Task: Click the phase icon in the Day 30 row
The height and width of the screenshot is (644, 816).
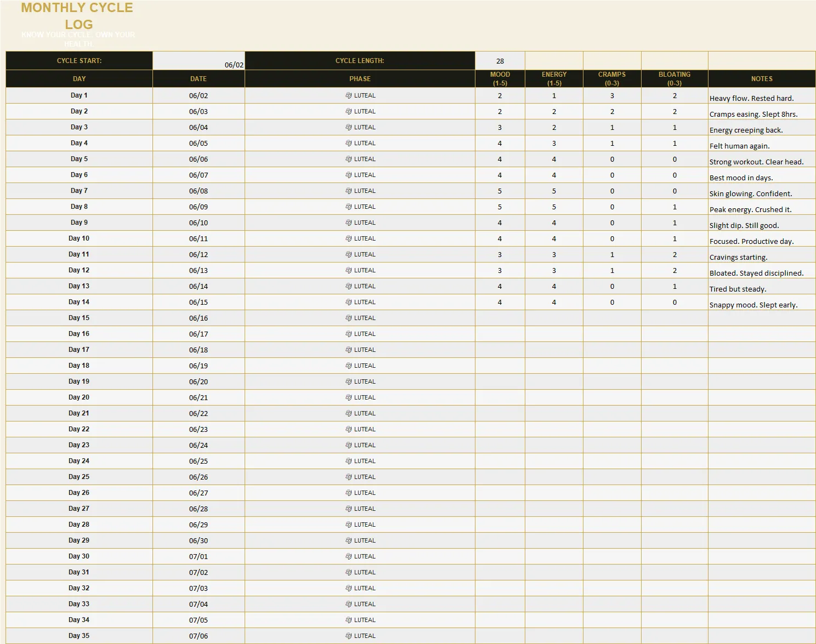Action: pos(348,556)
